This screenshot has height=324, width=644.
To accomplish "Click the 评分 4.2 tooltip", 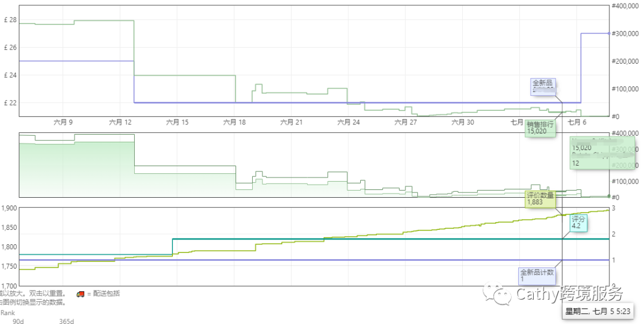I will pyautogui.click(x=578, y=223).
